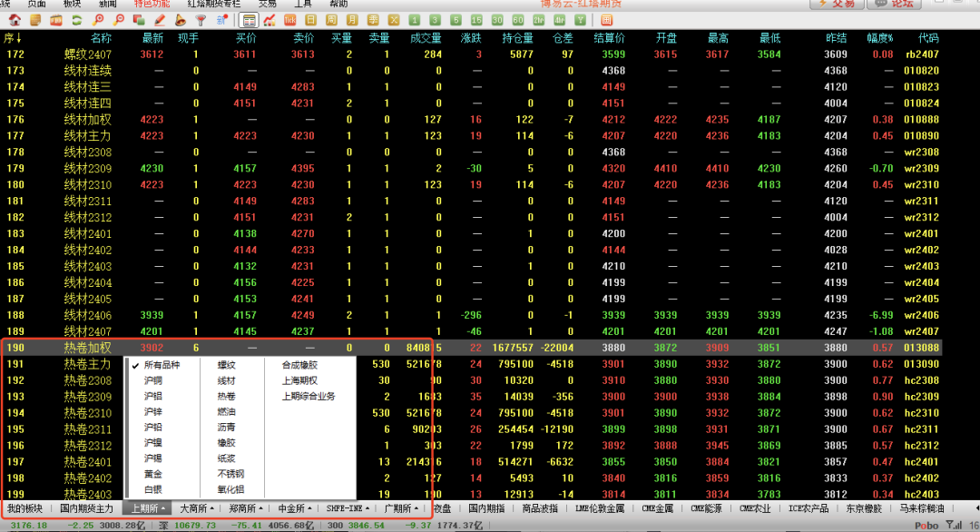Click the 新 news toolbar icon
The width and height of the screenshot is (980, 532).
[222, 20]
